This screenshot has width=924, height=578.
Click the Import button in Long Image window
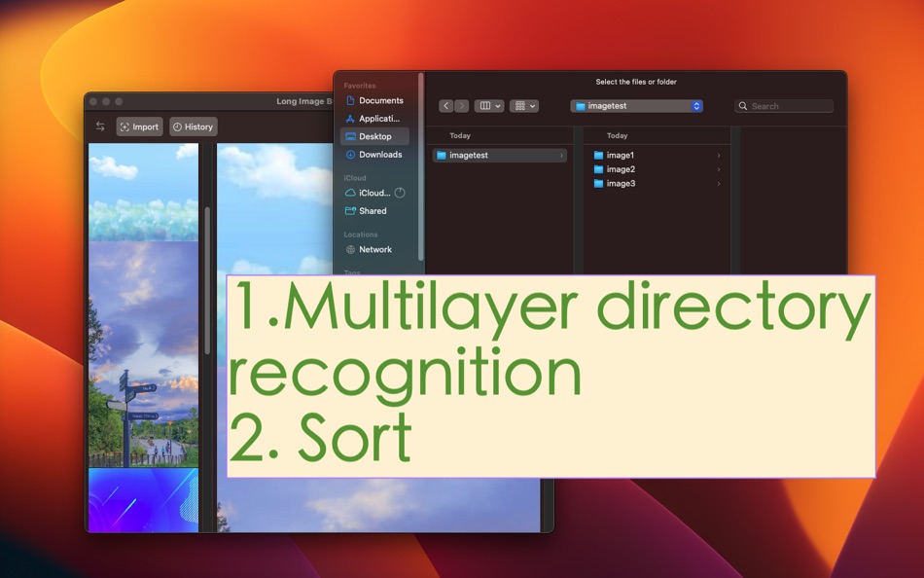(140, 126)
